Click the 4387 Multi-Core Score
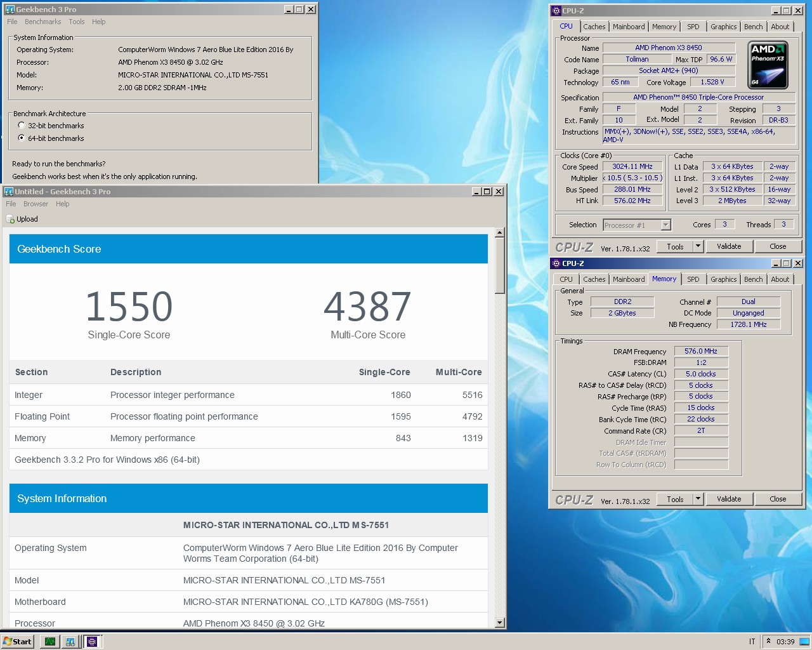Image resolution: width=812 pixels, height=650 pixels. coord(368,307)
